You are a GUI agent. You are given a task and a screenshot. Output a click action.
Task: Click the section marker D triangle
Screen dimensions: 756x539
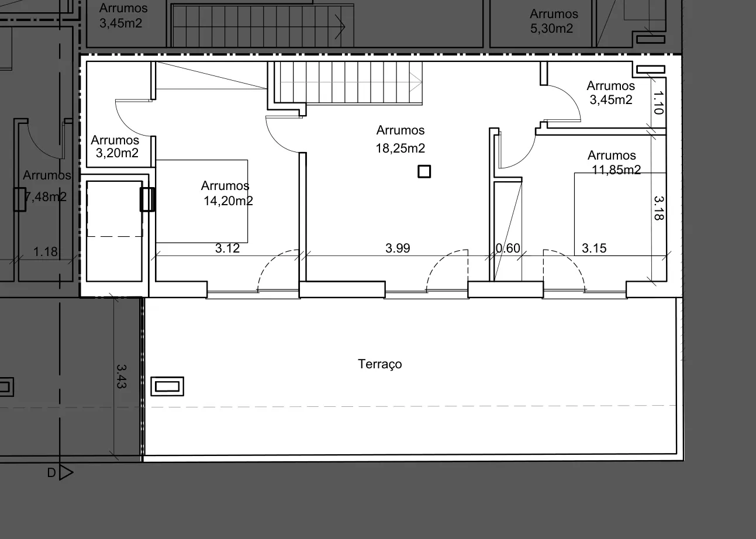tap(65, 473)
